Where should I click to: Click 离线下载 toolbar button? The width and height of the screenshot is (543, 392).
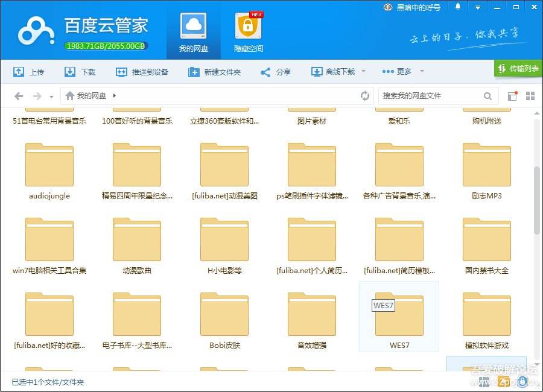pos(333,72)
